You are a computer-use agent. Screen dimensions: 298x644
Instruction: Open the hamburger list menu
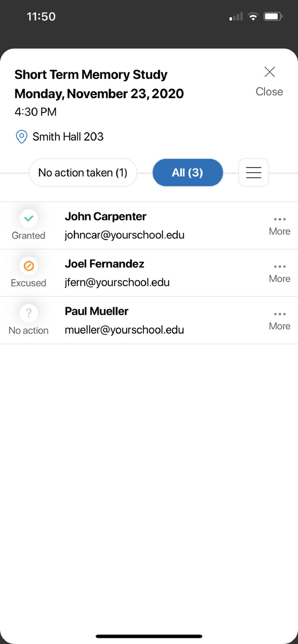coord(254,173)
